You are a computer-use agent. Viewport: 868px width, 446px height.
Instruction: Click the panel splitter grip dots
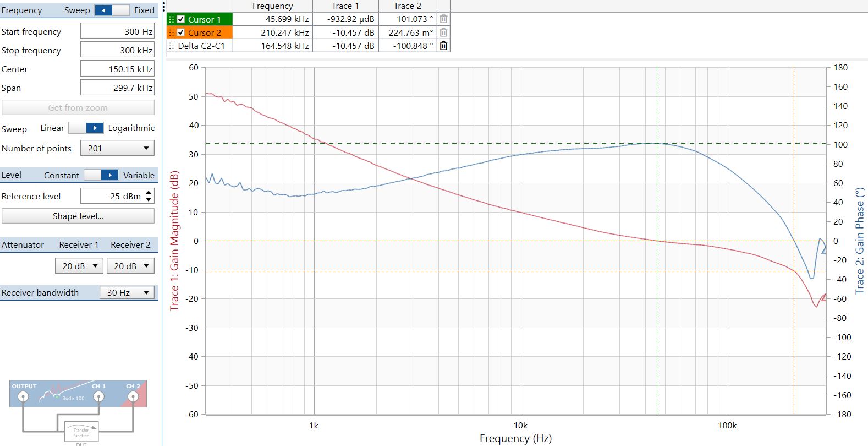(164, 7)
